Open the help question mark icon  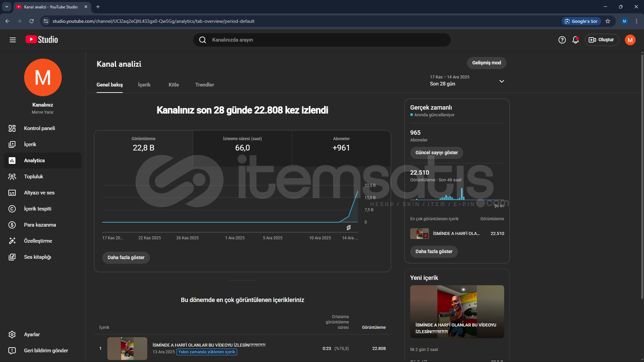pyautogui.click(x=562, y=40)
